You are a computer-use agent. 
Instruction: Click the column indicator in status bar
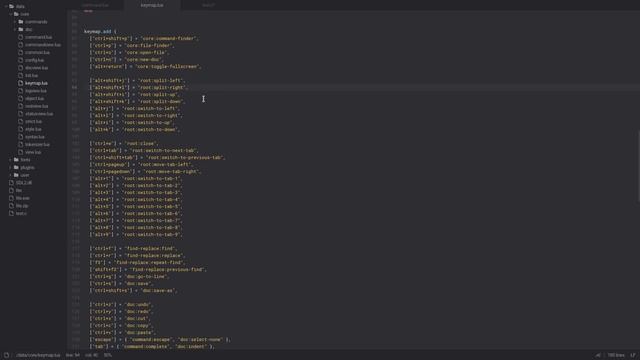pos(91,355)
